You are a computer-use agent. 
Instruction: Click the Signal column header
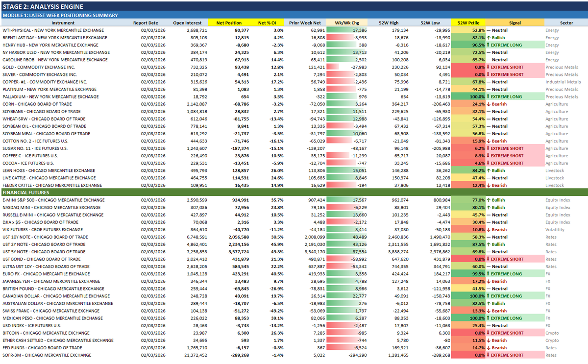coord(515,23)
